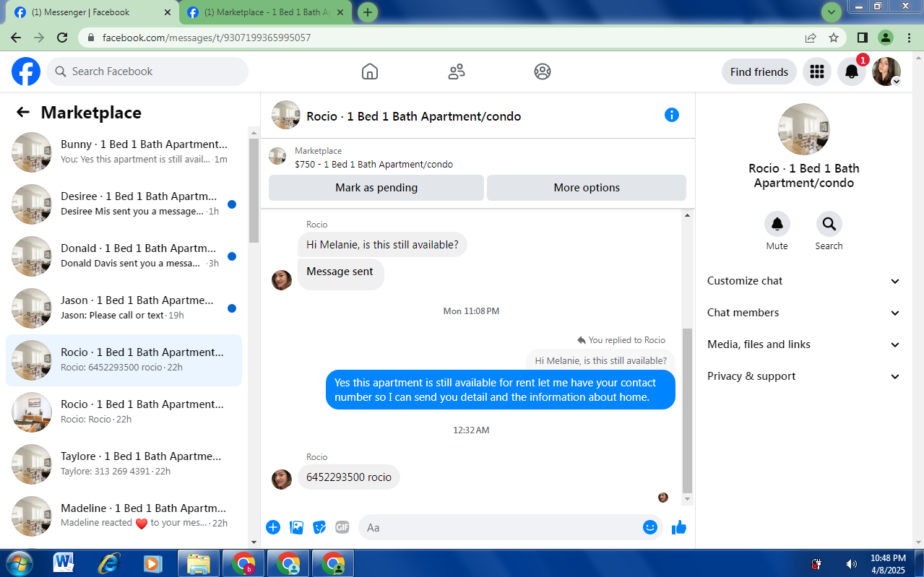
Task: Click chat messages scrollbar
Action: point(687,409)
